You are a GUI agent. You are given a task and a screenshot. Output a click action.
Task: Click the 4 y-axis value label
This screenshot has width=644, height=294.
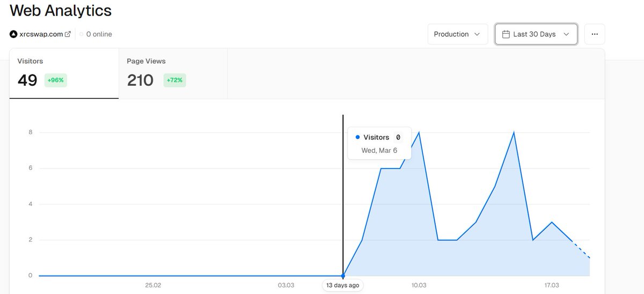[31, 204]
